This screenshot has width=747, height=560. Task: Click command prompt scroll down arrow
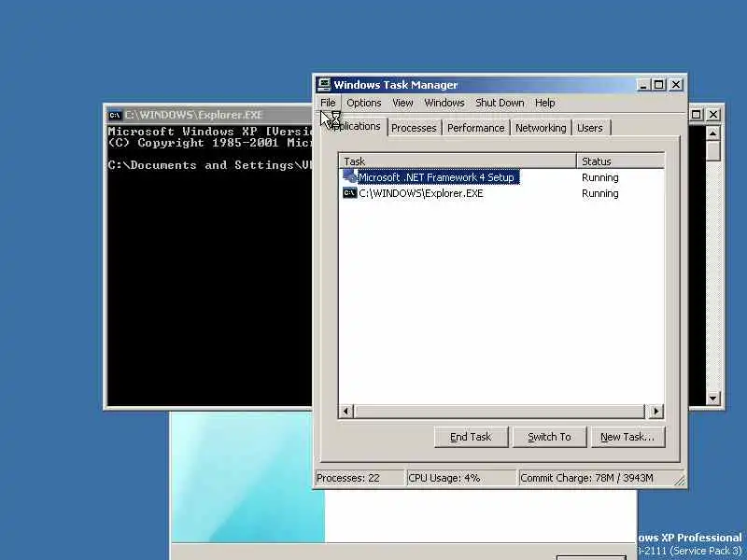pos(712,399)
